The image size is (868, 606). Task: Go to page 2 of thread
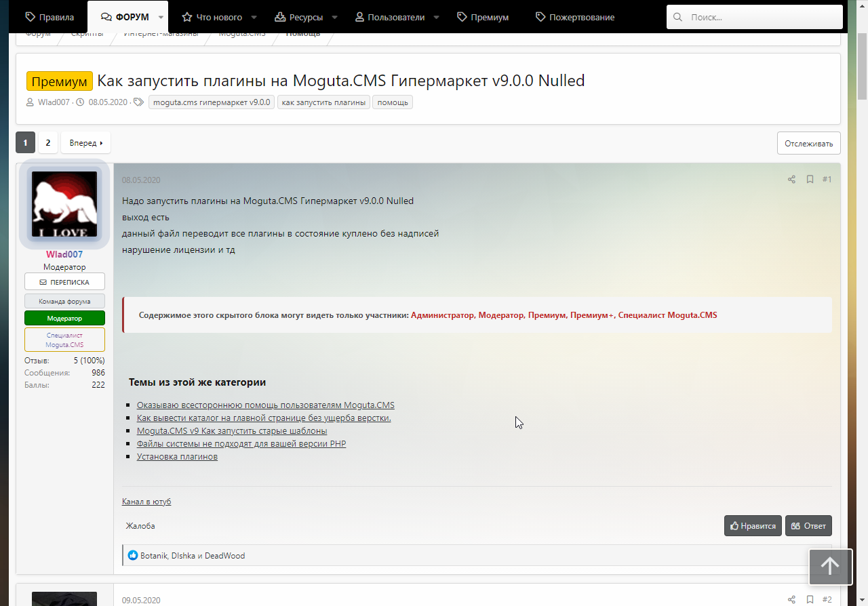(x=47, y=143)
